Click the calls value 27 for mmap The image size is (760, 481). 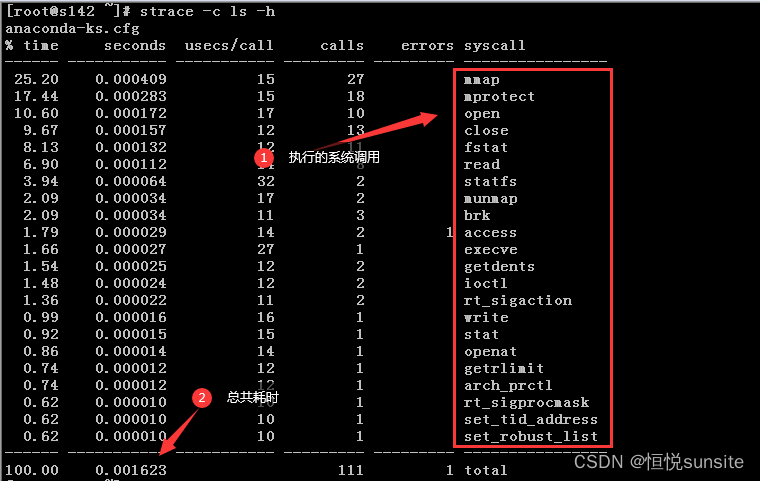355,79
